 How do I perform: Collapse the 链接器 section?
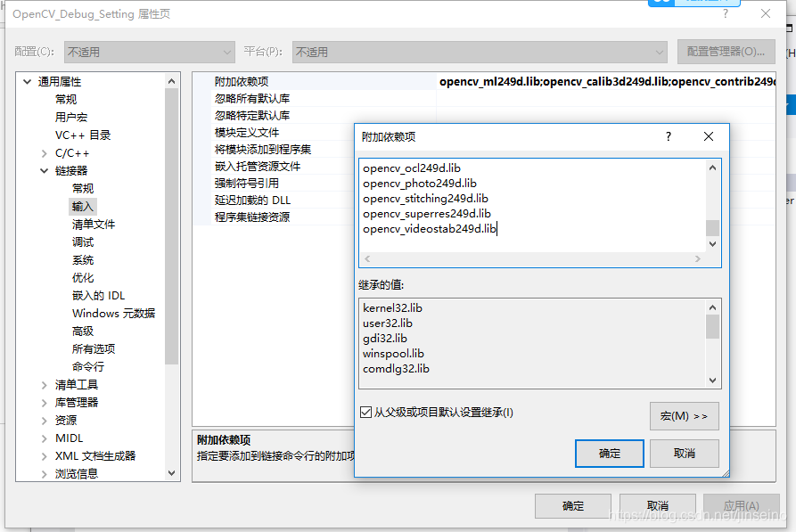tap(42, 170)
